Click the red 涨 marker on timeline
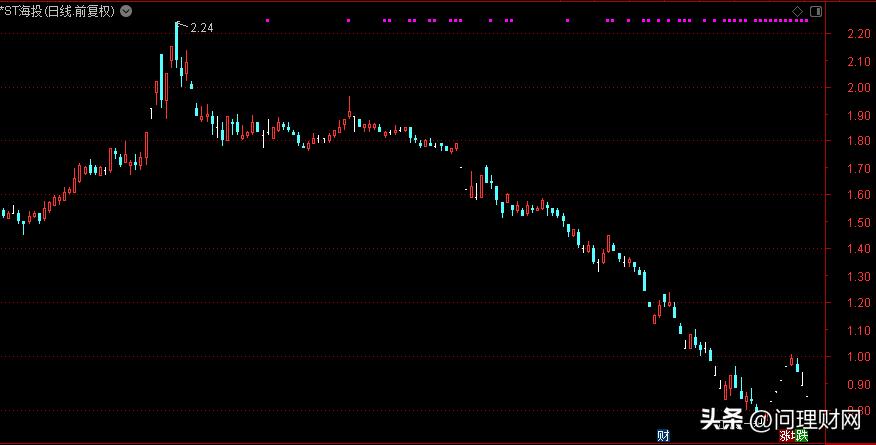 [x=786, y=435]
